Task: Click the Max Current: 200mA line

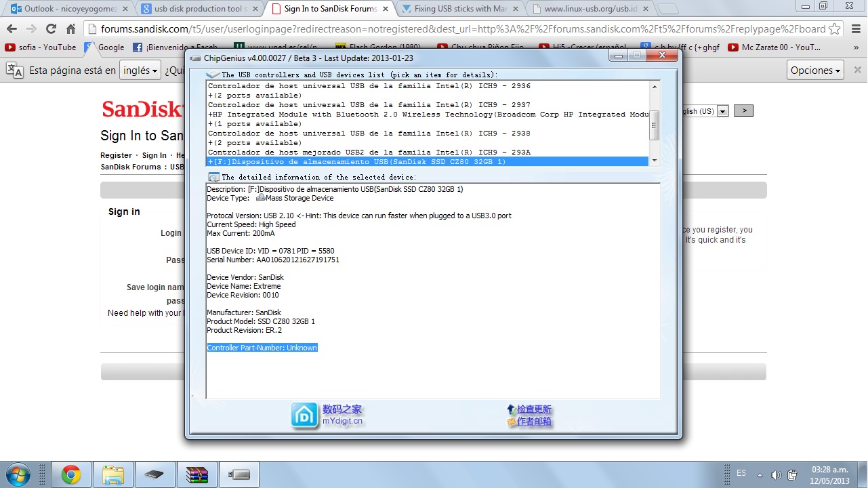Action: [x=241, y=233]
